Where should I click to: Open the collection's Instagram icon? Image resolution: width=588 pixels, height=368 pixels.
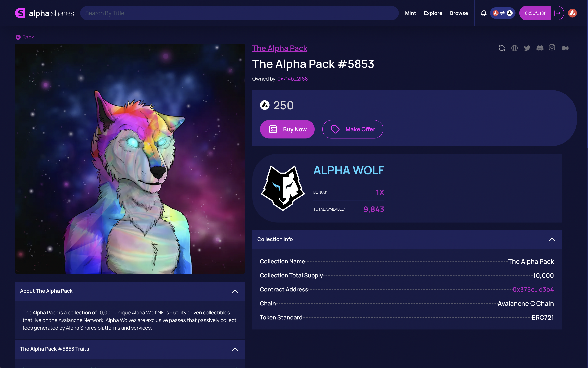(552, 47)
